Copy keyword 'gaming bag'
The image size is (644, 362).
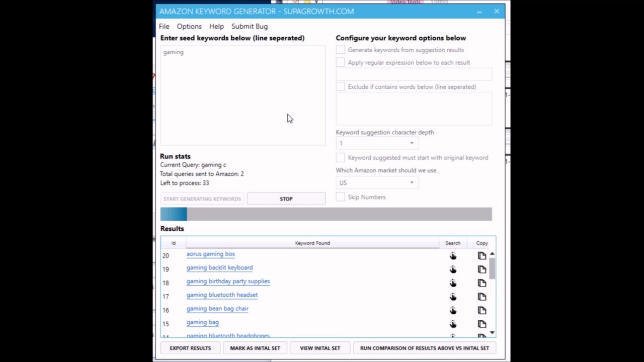482,324
